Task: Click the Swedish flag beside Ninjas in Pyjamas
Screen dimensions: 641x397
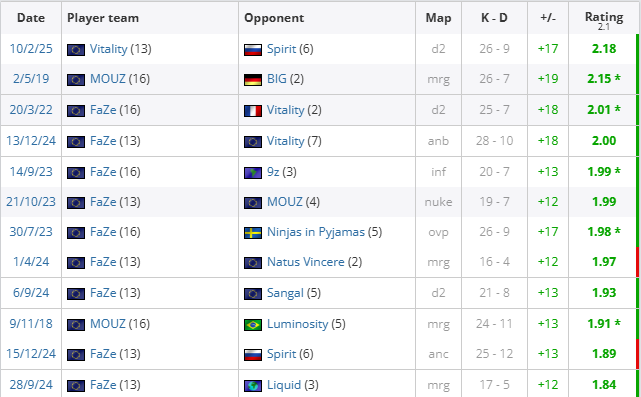Action: coord(253,233)
